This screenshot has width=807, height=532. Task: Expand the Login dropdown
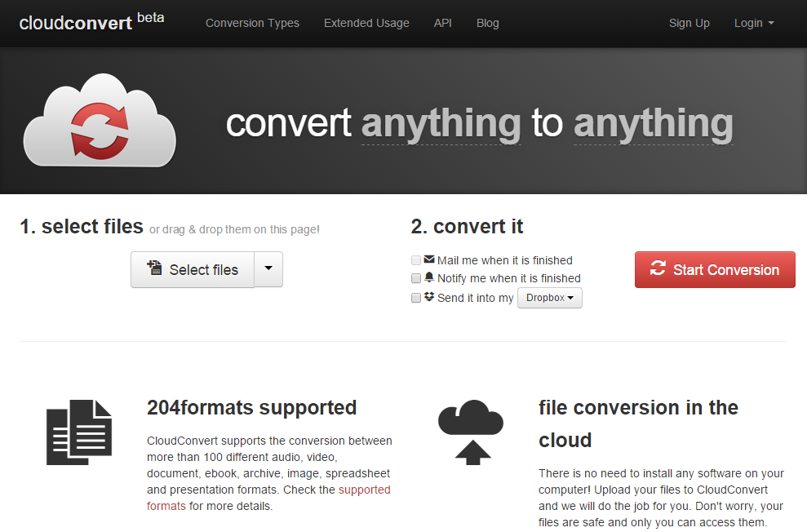(754, 23)
